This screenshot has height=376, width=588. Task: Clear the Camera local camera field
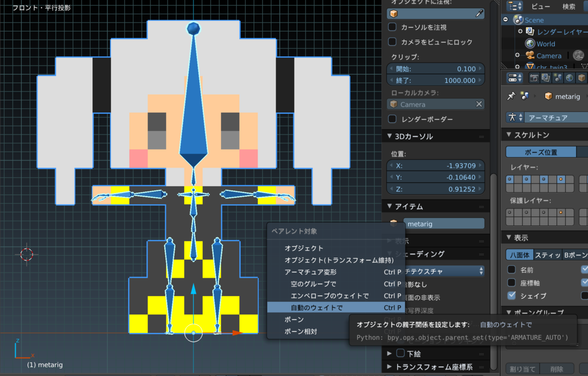(479, 104)
